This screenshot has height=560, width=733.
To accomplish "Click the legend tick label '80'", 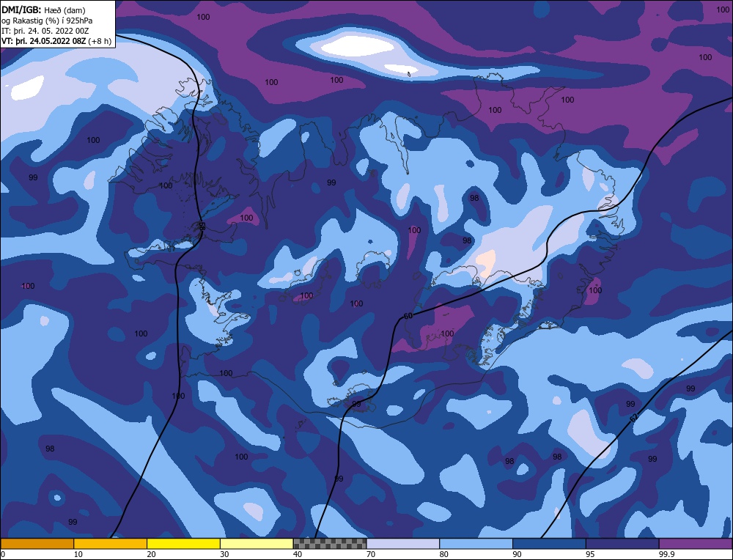I will [x=444, y=554].
